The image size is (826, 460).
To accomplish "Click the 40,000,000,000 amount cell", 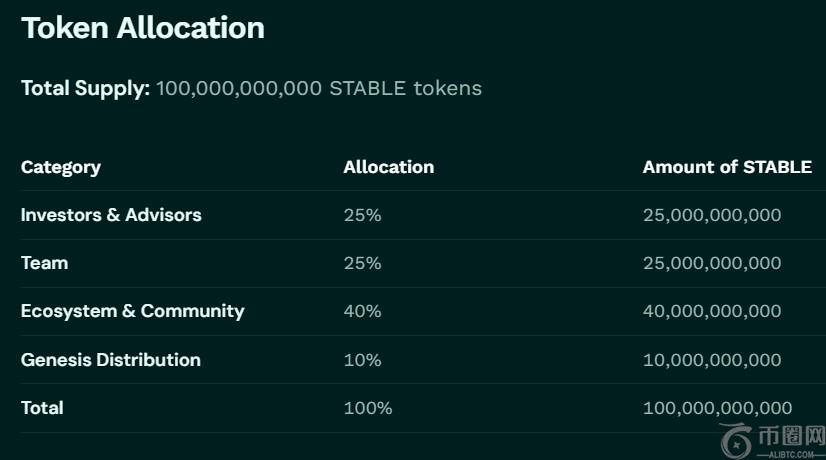I will click(712, 311).
